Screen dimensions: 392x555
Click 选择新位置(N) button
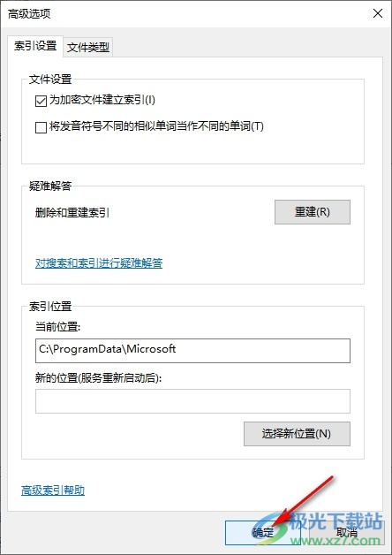297,434
